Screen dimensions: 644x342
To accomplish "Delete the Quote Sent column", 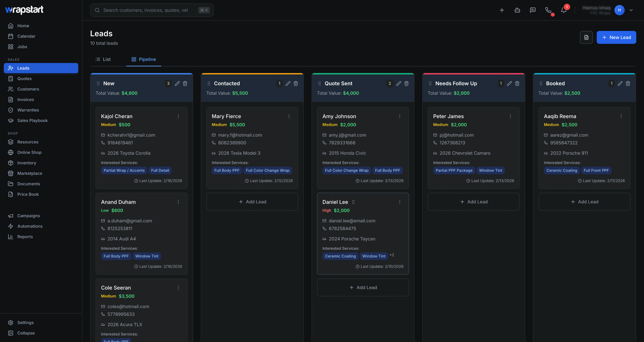I will point(406,84).
